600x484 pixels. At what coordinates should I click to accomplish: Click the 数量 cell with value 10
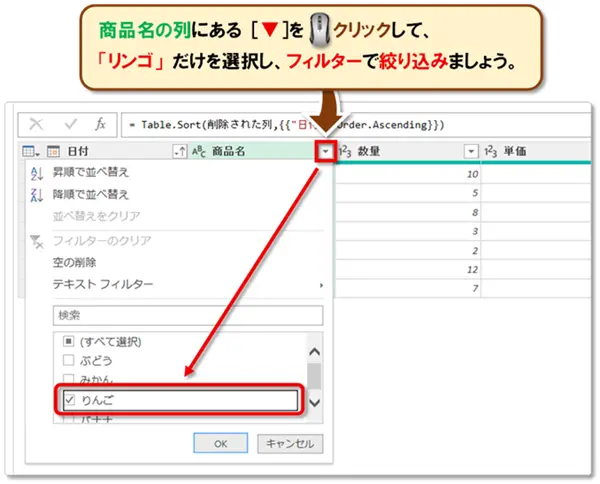(x=408, y=174)
